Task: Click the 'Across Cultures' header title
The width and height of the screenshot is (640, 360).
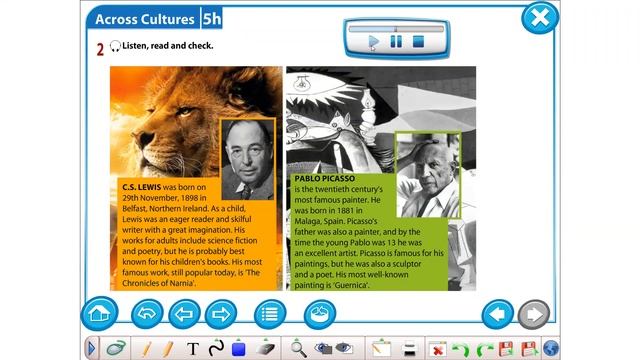Action: coord(144,19)
